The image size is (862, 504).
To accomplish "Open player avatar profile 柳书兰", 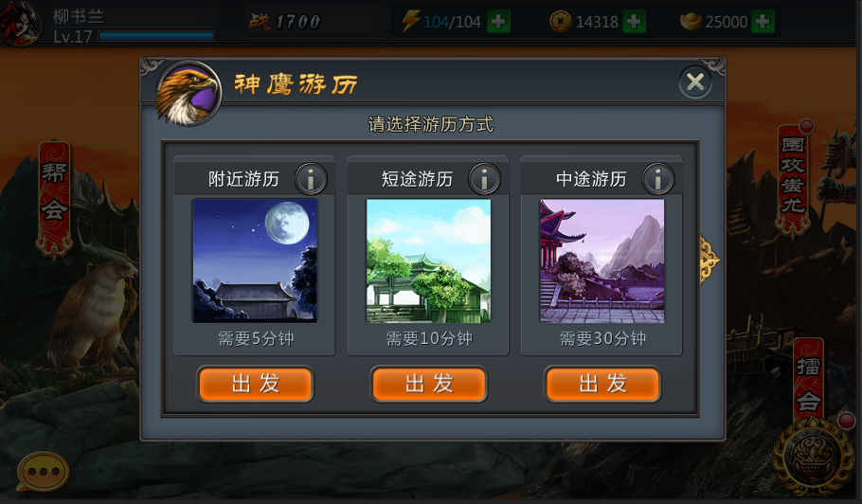I will (x=21, y=23).
